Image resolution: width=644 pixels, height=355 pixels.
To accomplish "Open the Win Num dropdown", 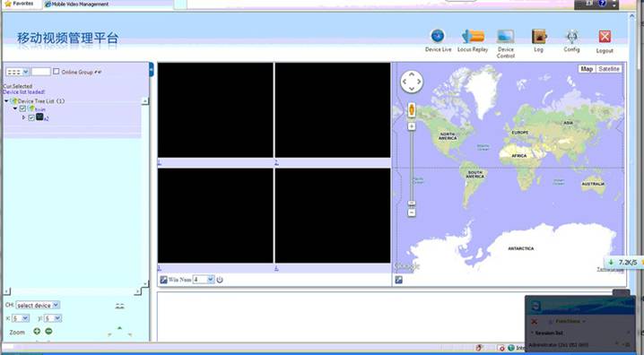I will (x=204, y=280).
